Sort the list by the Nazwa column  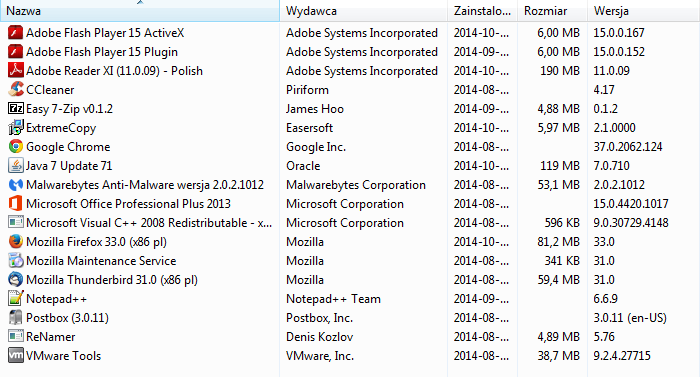tap(140, 11)
